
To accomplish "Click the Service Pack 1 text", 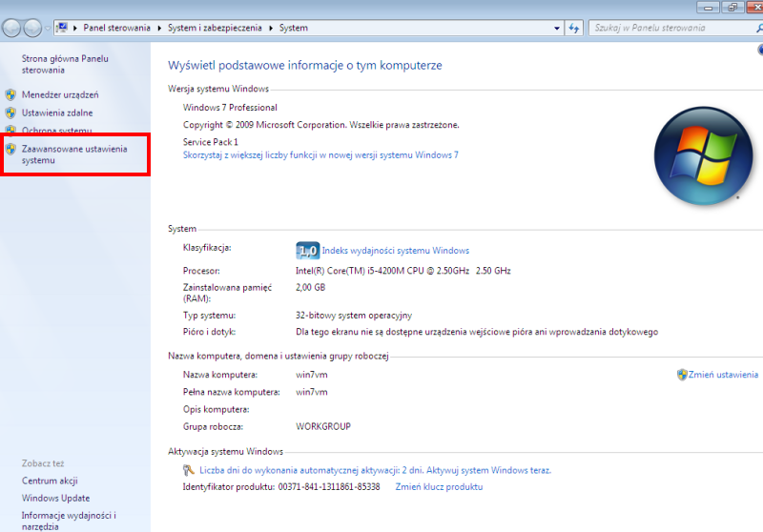I will coord(211,142).
